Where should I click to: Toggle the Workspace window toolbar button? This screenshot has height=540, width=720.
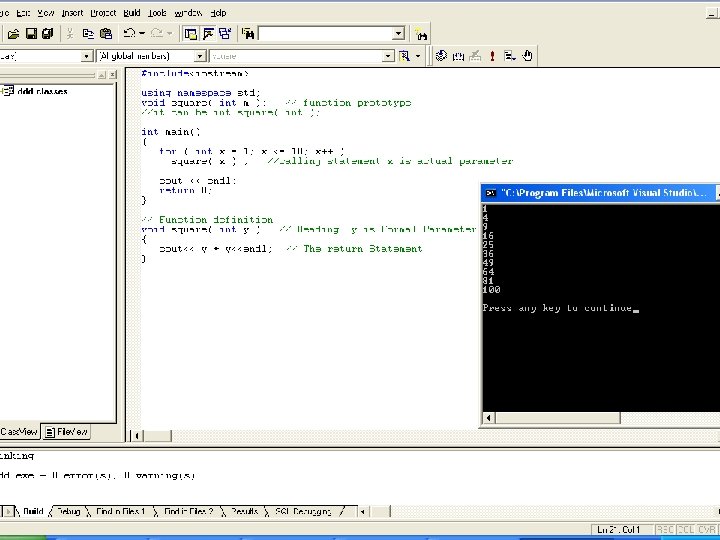pos(191,33)
